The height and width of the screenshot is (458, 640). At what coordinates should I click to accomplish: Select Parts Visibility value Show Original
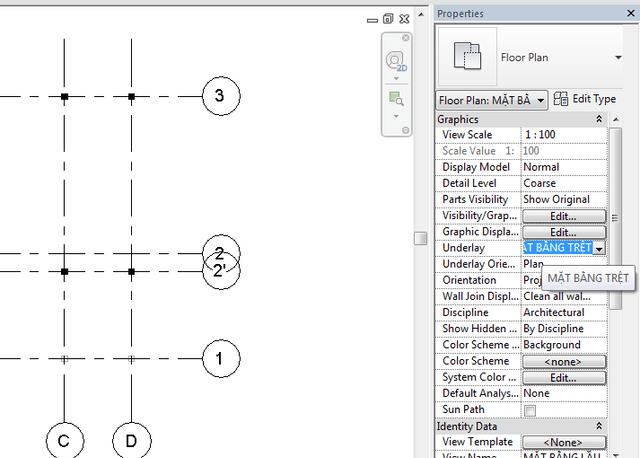(x=564, y=199)
